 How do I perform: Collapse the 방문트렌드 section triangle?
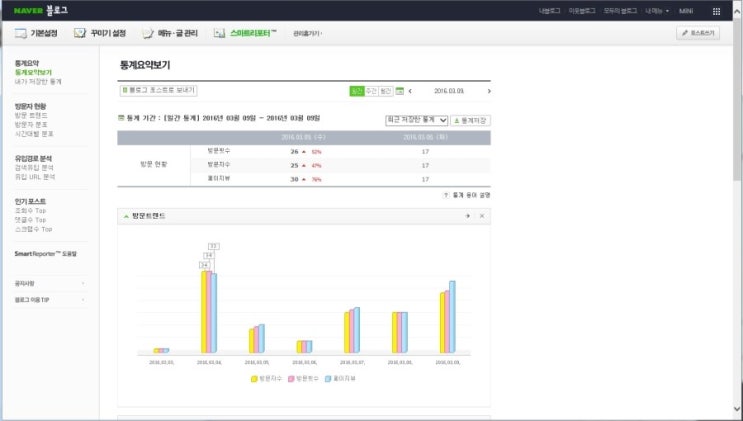click(126, 216)
